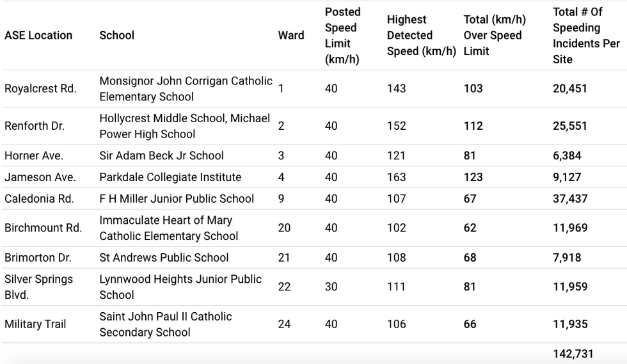627x364 pixels.
Task: Click the Silver Springs Blvd. cell
Action: [38, 287]
